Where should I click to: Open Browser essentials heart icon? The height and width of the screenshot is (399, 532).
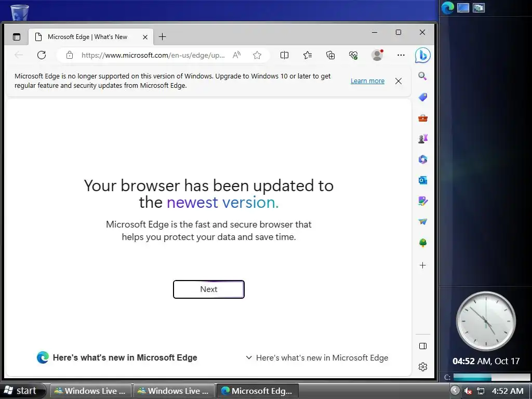(x=353, y=55)
